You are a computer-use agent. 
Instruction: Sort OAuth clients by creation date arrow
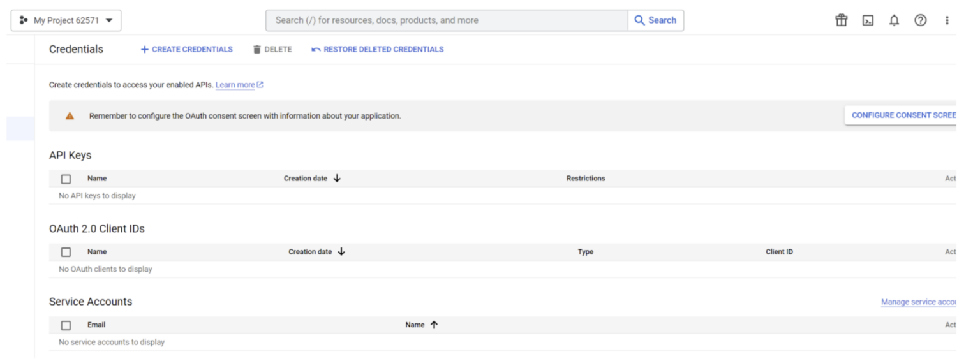click(x=341, y=252)
